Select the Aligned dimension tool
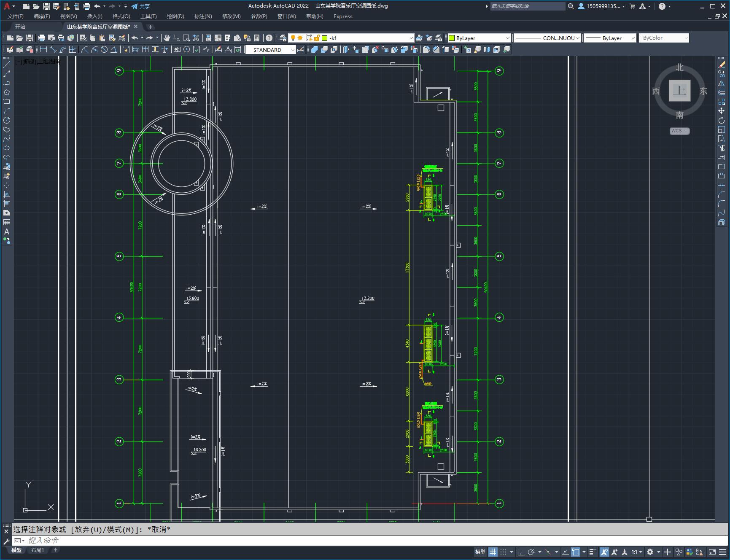 53,49
